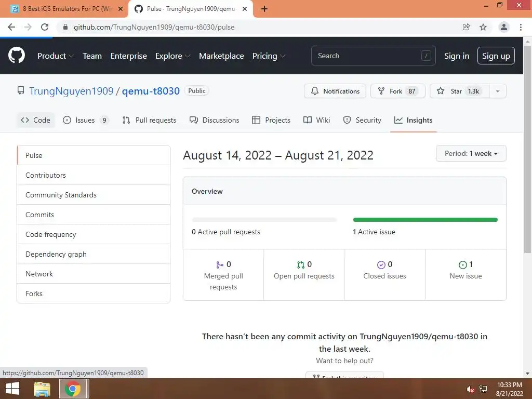Open the Security tab

(362, 120)
